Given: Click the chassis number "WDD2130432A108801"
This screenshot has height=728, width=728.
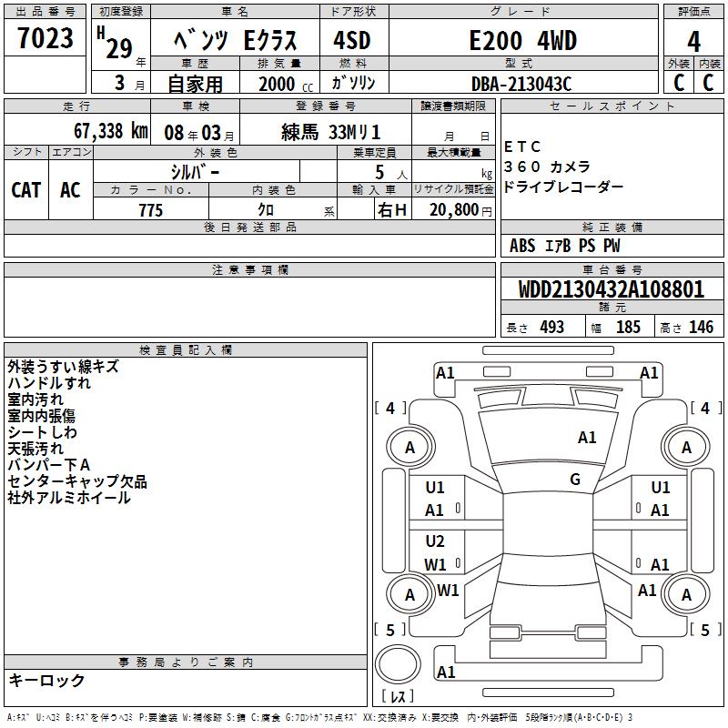Looking at the screenshot, I should coord(612,288).
